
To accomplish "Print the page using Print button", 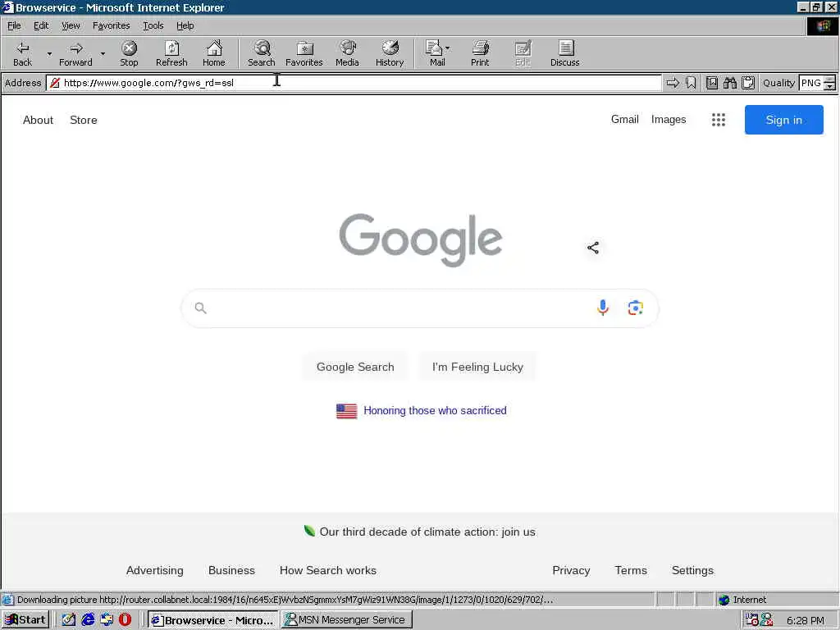I will pos(480,53).
